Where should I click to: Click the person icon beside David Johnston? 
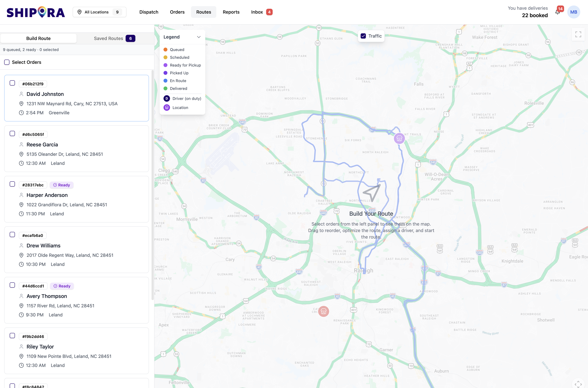coord(21,94)
